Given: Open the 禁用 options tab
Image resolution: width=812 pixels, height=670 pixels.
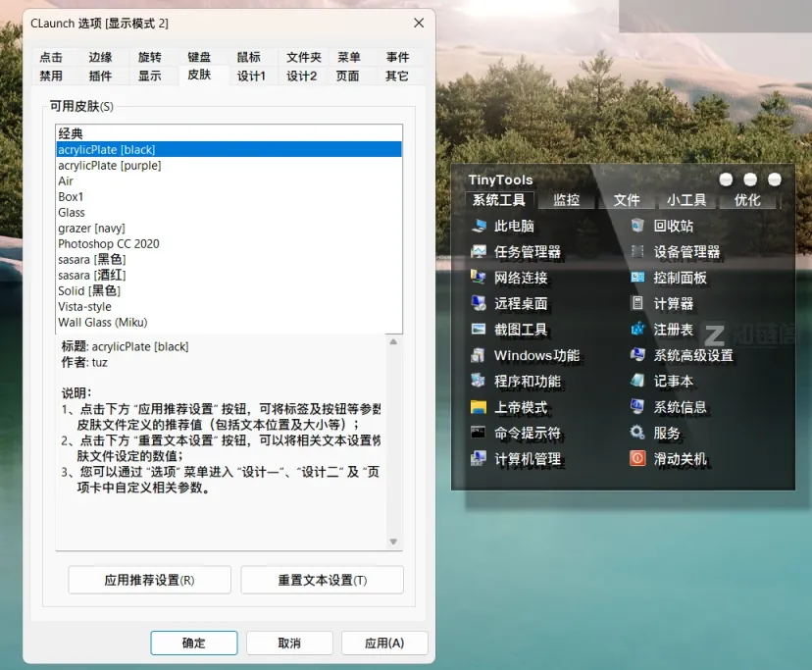Looking at the screenshot, I should point(51,76).
